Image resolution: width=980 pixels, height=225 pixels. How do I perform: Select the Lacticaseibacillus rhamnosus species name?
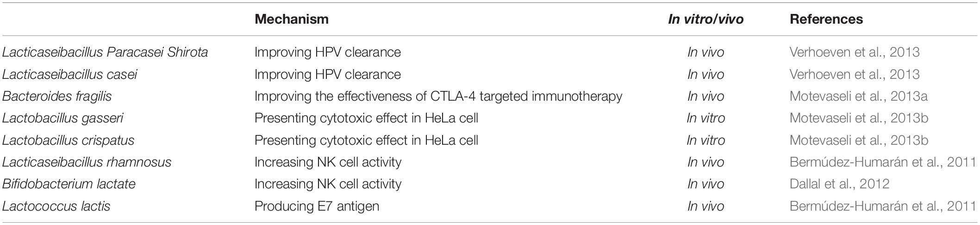pos(87,162)
